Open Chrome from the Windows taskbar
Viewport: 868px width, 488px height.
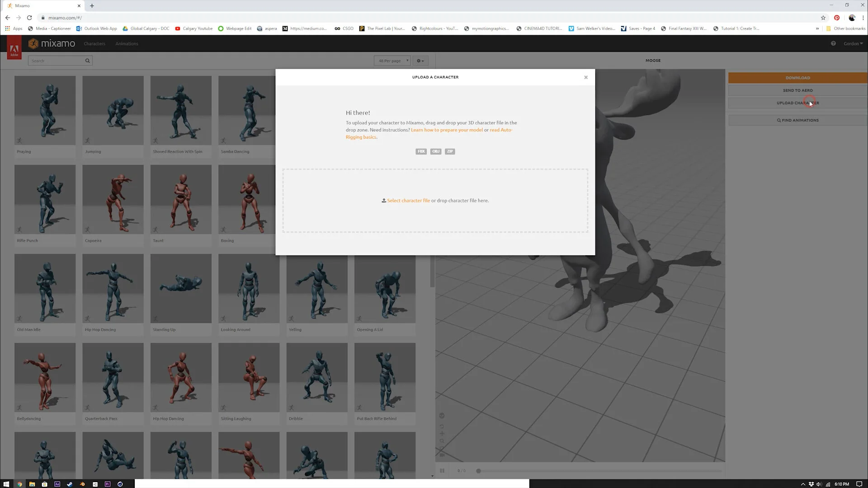pyautogui.click(x=19, y=484)
